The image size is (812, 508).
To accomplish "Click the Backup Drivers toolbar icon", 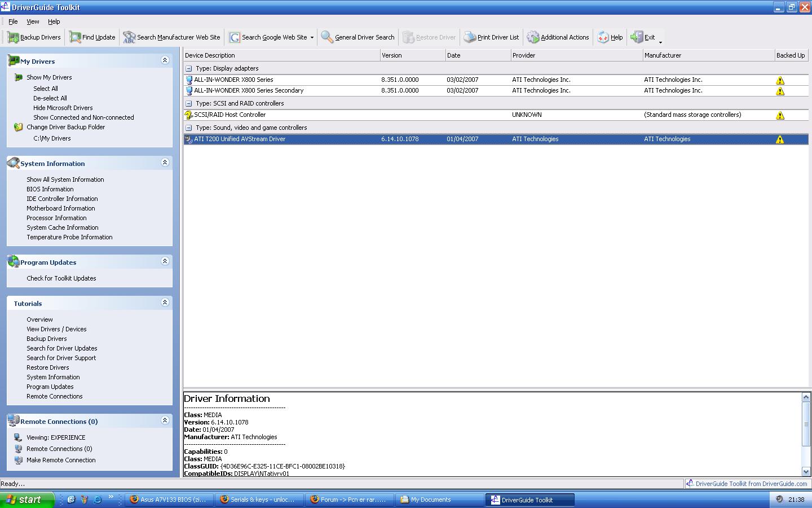I will 14,37.
